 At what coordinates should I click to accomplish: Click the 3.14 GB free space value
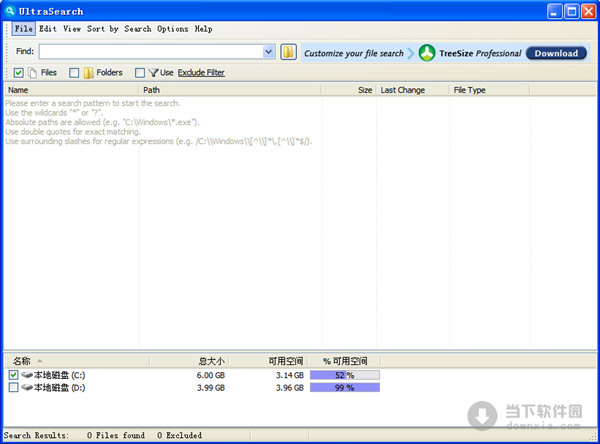[290, 375]
